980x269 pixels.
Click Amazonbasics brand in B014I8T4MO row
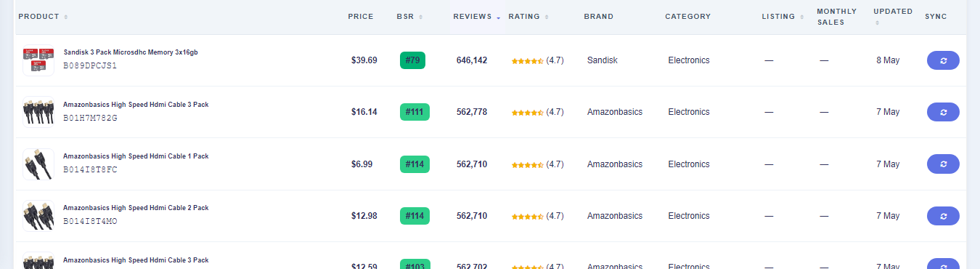pos(615,216)
